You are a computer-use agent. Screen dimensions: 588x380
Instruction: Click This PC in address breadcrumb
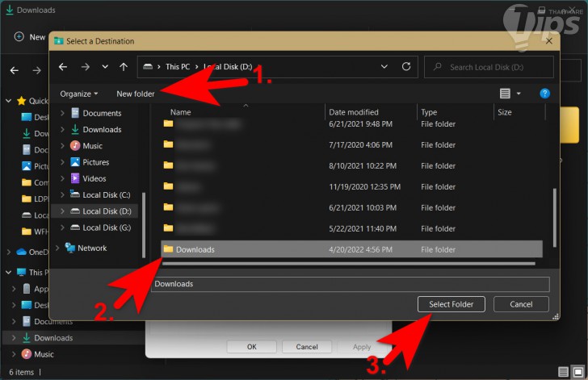coord(178,67)
